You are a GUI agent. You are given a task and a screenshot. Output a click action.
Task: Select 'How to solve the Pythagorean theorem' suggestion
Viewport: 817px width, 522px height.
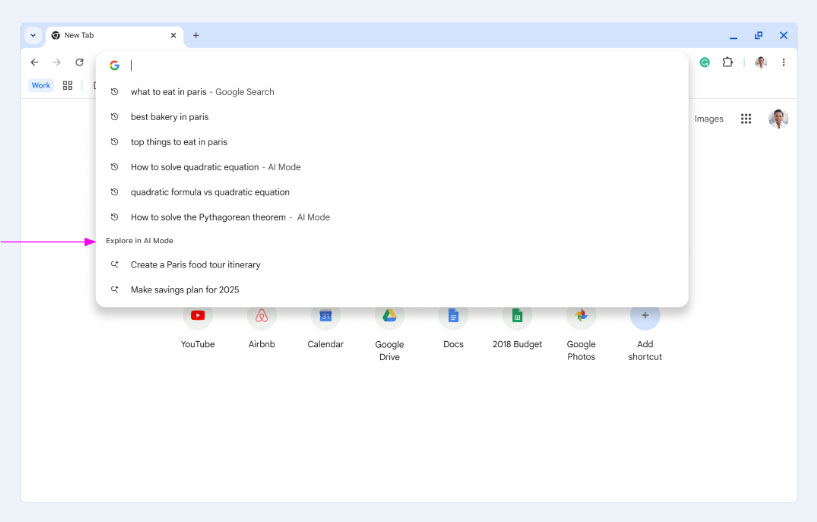(392, 217)
